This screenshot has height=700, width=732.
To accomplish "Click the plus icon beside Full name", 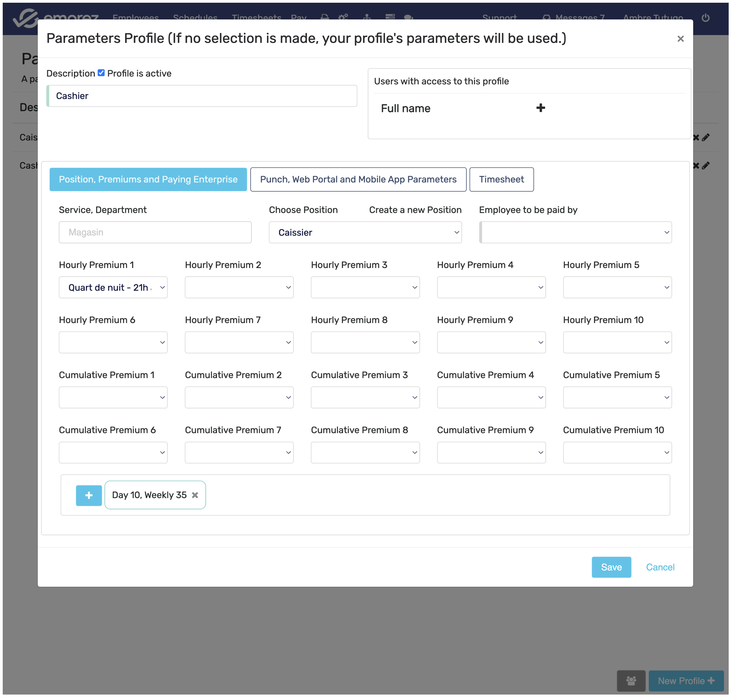I will pos(540,108).
